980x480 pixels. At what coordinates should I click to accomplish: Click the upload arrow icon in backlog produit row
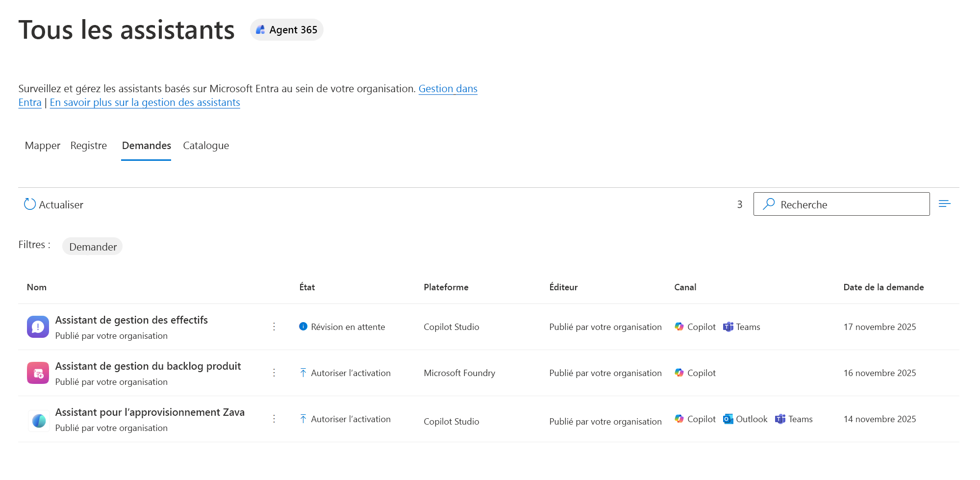303,373
